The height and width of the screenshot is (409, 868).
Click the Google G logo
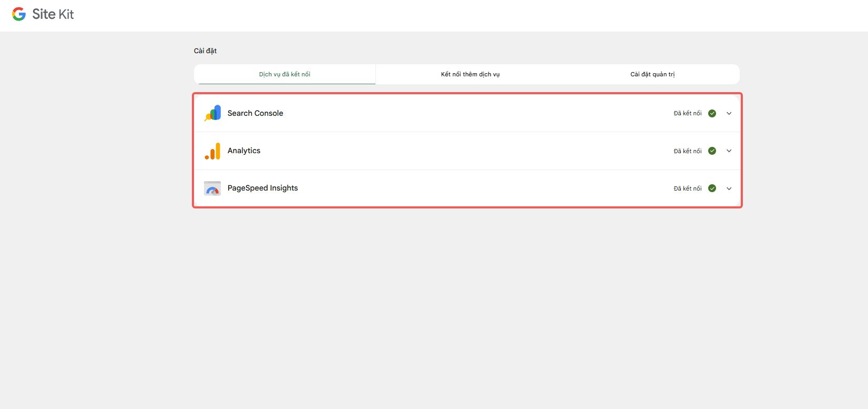tap(19, 14)
